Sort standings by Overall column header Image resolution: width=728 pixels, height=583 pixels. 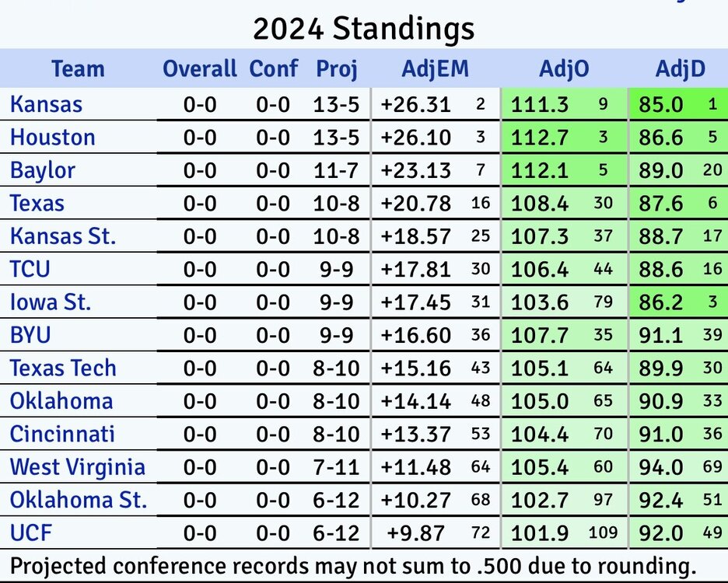click(x=199, y=68)
